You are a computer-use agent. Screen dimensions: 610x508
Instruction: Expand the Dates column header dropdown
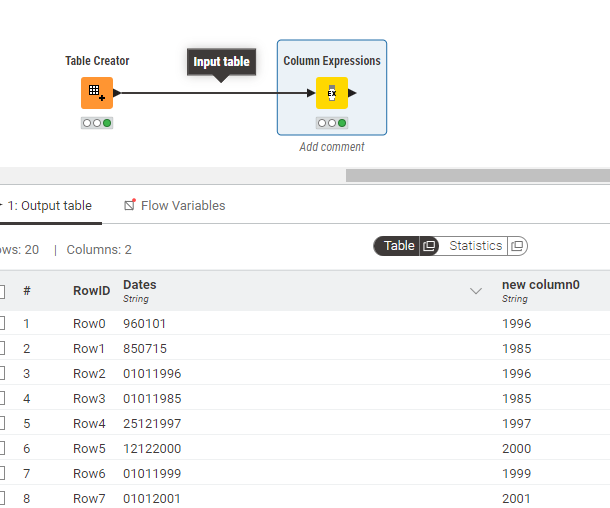click(476, 291)
